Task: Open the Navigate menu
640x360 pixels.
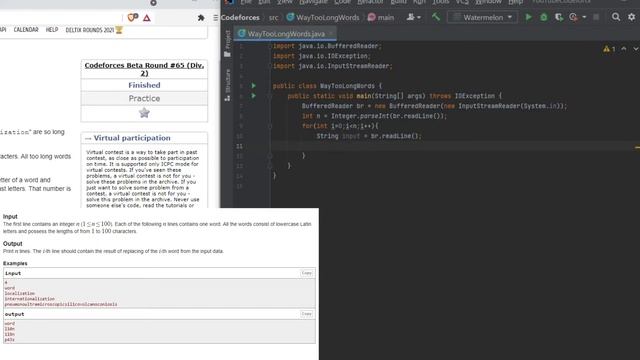Action: (313, 2)
